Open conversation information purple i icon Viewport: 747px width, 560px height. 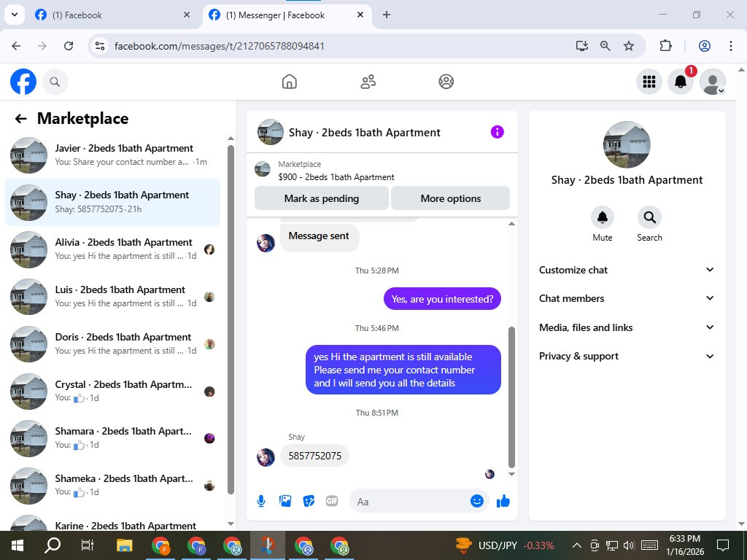click(x=497, y=132)
